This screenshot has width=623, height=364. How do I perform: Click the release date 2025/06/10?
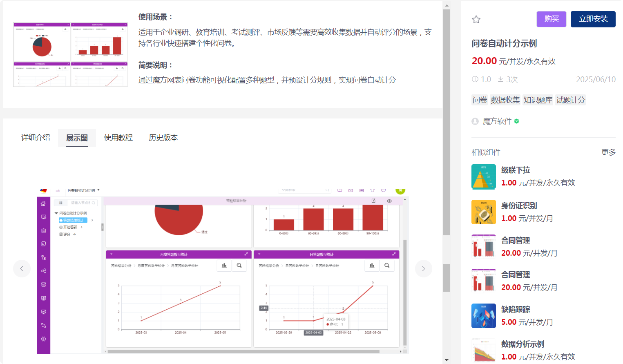[596, 79]
